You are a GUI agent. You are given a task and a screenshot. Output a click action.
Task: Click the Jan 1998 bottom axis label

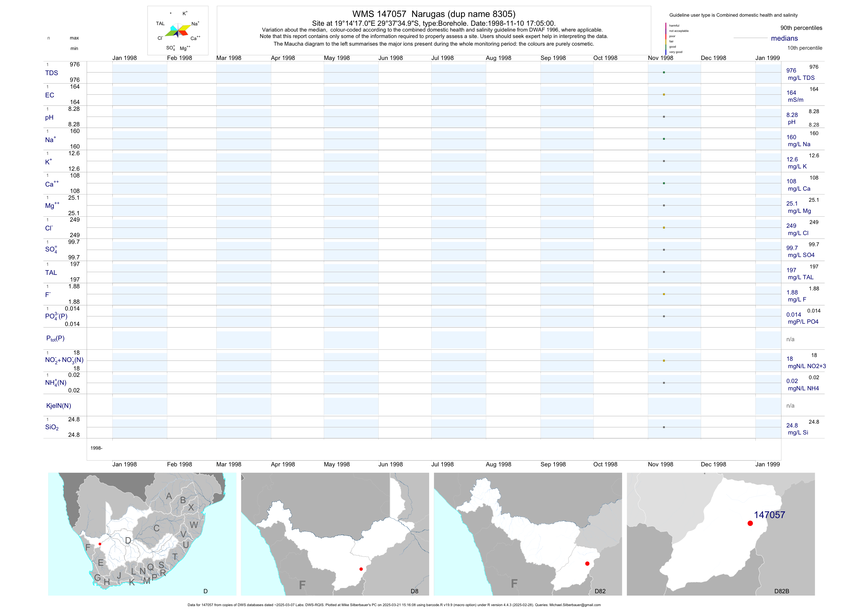click(124, 464)
